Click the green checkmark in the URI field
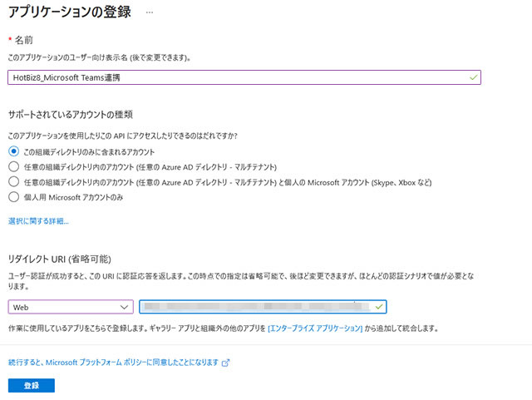This screenshot has width=532, height=400. click(x=379, y=307)
